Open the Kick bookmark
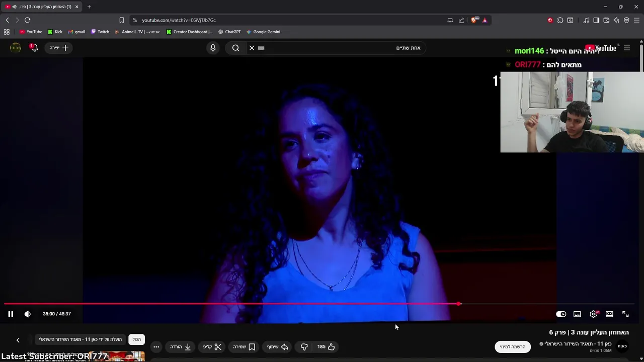The height and width of the screenshot is (362, 644). point(55,32)
